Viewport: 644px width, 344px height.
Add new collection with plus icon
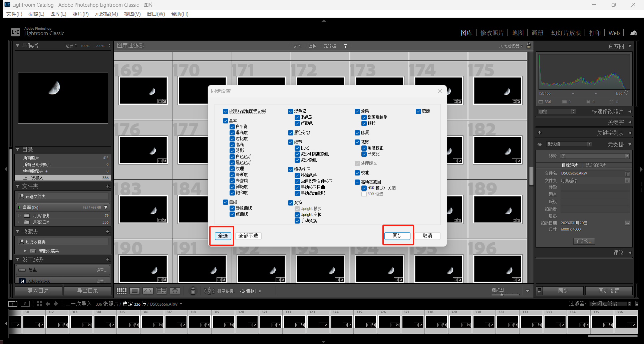point(108,232)
